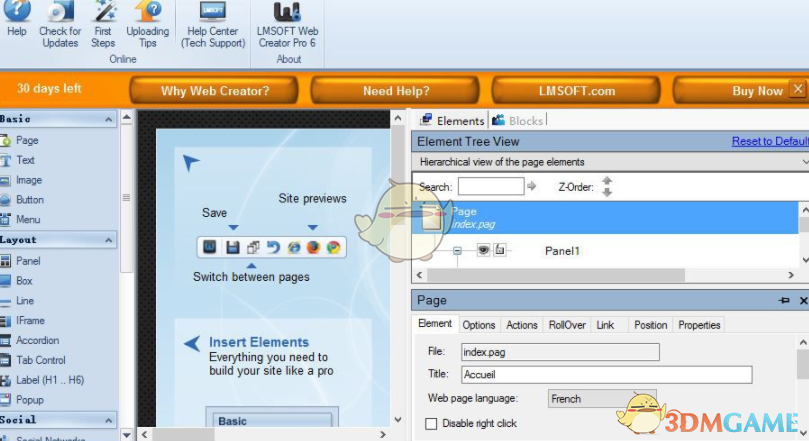
Task: Open the RollOver tab
Action: pyautogui.click(x=567, y=325)
